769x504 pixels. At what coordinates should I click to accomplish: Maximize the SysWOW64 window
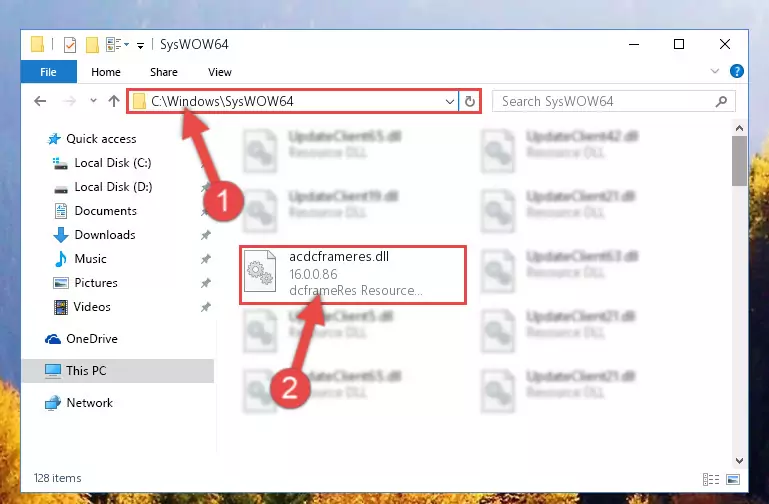point(679,44)
